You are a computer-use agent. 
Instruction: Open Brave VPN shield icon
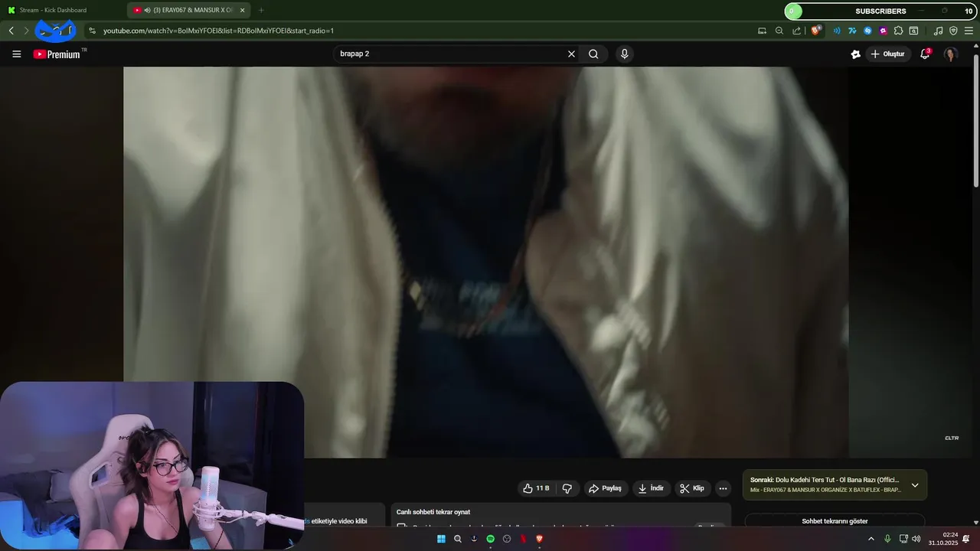point(953,31)
